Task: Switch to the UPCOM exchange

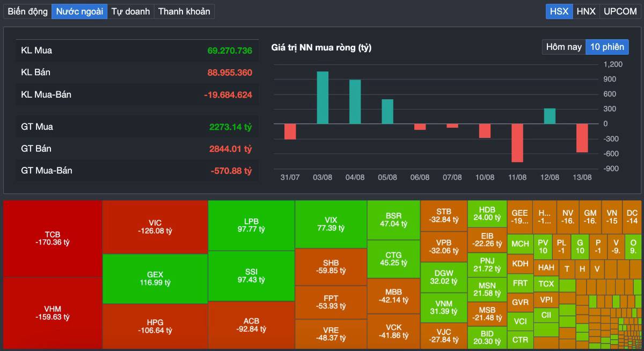Action: [x=620, y=11]
